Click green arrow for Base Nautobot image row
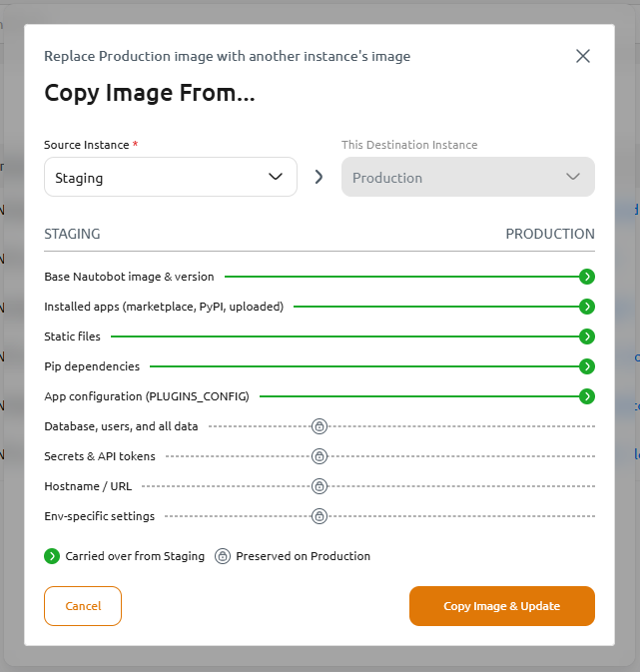This screenshot has height=672, width=640. (x=587, y=277)
